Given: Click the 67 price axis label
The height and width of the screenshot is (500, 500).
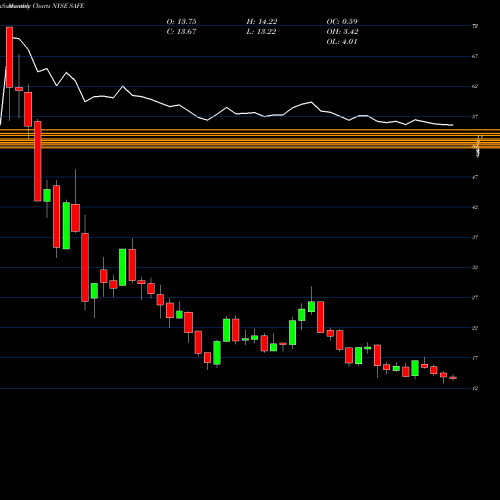Looking at the screenshot, I should 475,56.
